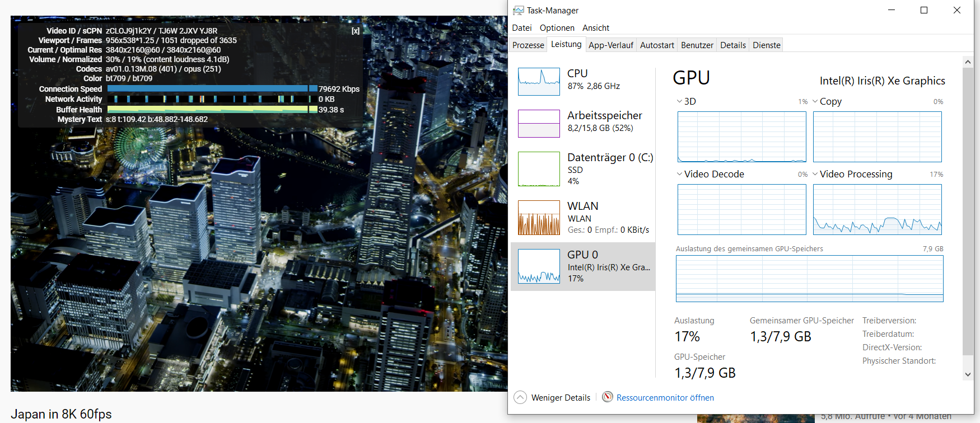Click the scrollbar down arrow in Task-Manager

tap(968, 374)
